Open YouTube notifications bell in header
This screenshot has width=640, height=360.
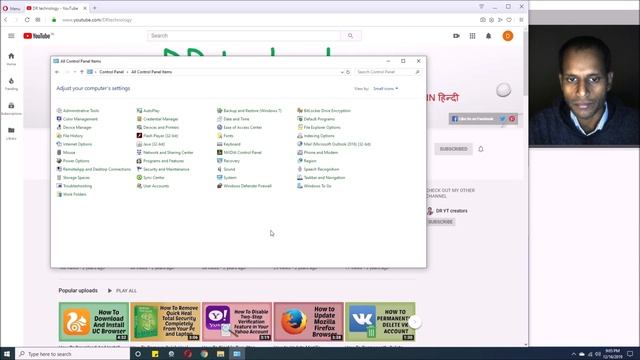(x=489, y=36)
